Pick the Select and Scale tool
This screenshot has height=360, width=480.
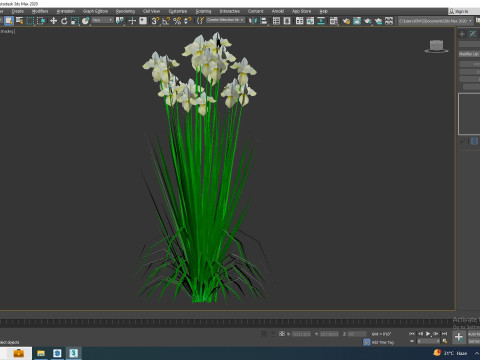(75, 21)
